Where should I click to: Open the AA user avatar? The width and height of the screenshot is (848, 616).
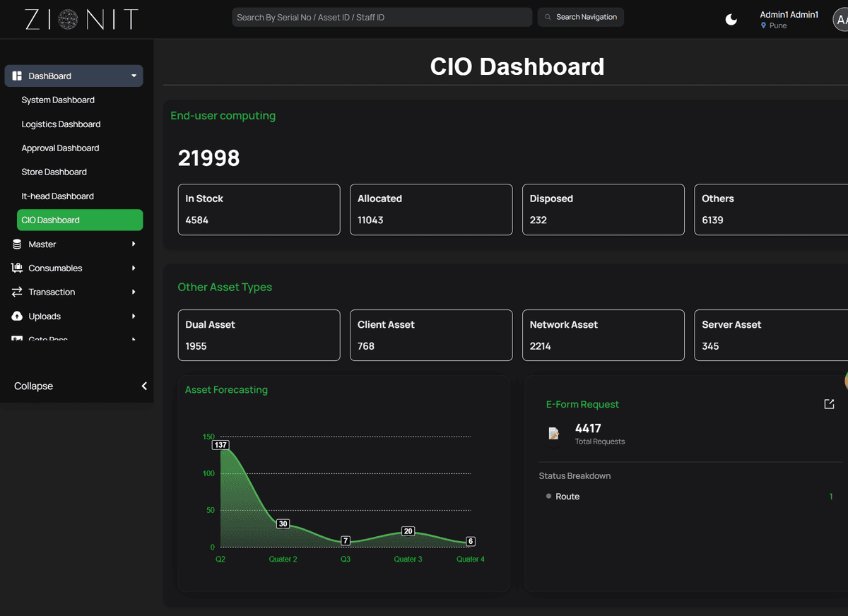(840, 20)
